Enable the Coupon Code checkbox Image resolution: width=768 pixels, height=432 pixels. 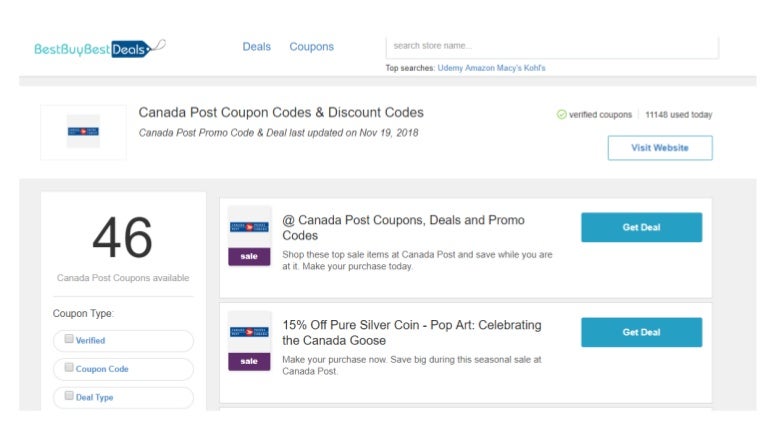pyautogui.click(x=69, y=367)
